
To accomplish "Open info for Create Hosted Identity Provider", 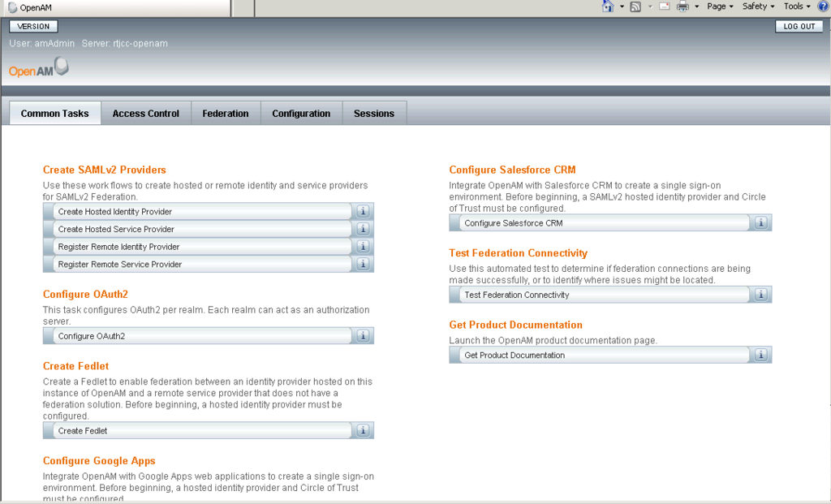I will pyautogui.click(x=363, y=211).
